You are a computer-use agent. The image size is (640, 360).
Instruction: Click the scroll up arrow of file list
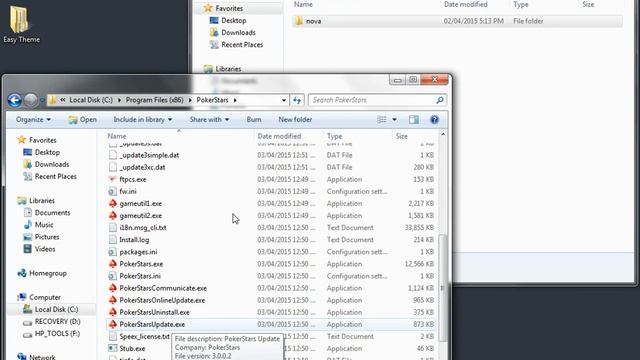click(443, 134)
